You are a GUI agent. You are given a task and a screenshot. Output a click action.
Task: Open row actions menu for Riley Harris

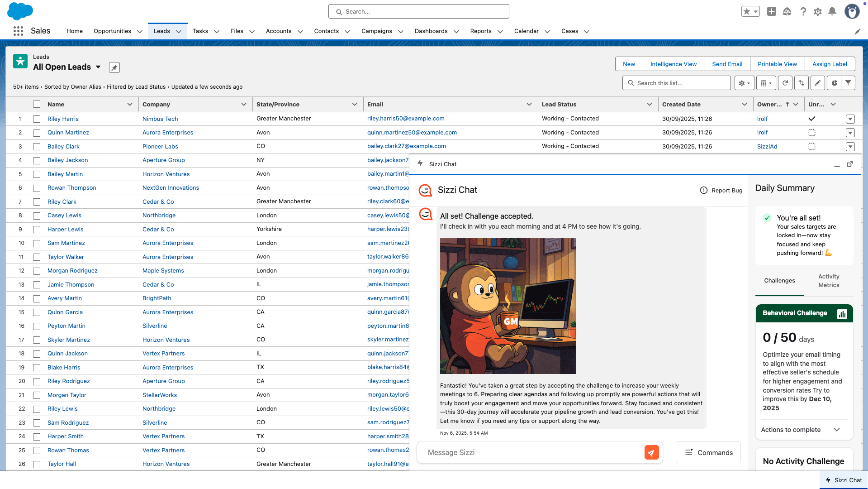click(x=850, y=119)
